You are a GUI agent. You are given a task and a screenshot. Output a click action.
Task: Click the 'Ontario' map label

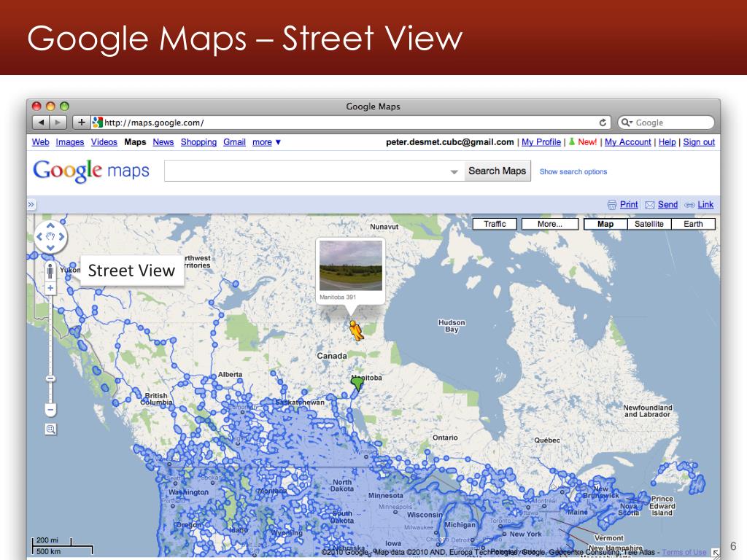coord(445,437)
